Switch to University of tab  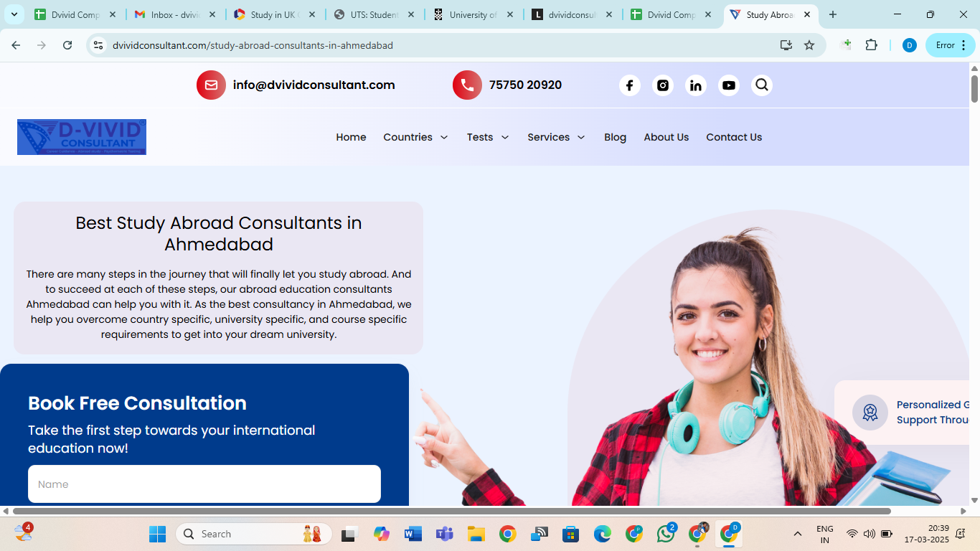tap(473, 14)
